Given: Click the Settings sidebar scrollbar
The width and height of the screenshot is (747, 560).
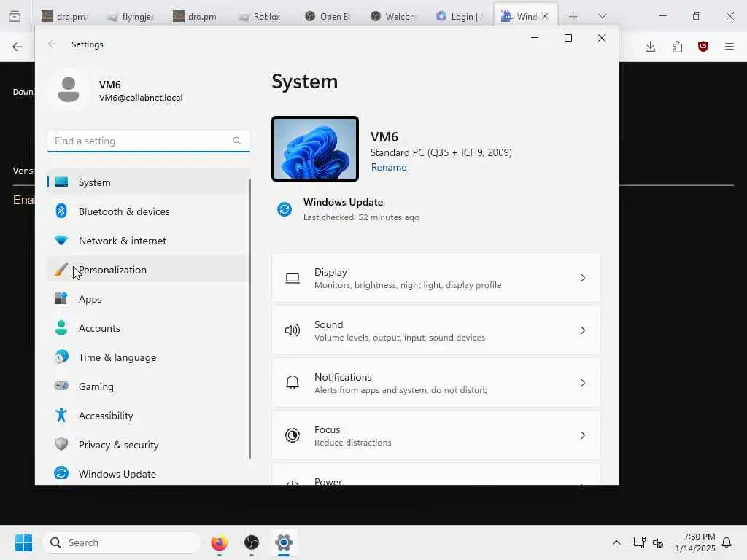Looking at the screenshot, I should (250, 319).
